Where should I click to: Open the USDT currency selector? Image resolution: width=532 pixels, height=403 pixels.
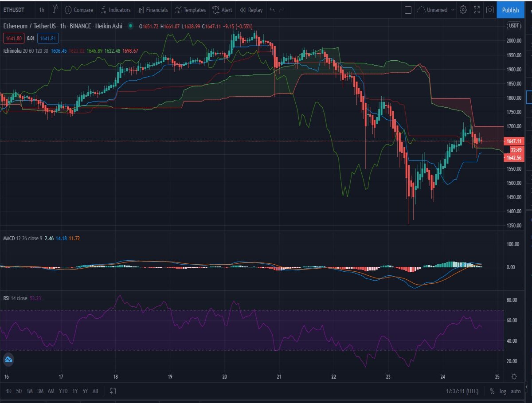pyautogui.click(x=514, y=26)
